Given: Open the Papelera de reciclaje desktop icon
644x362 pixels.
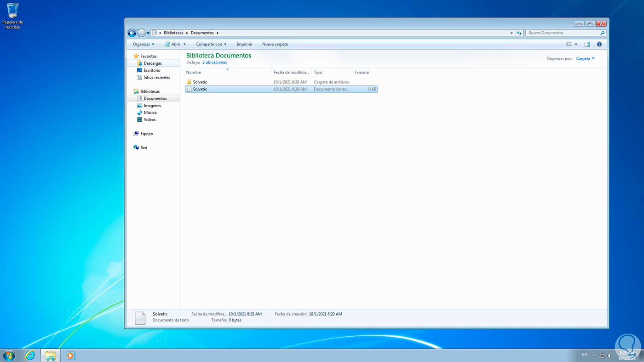Looking at the screenshot, I should [x=13, y=16].
